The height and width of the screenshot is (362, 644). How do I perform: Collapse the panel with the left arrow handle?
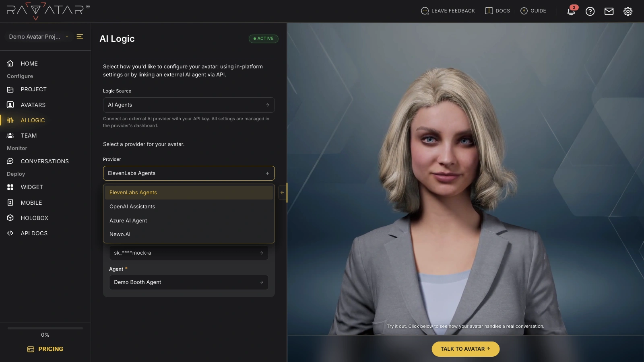(282, 193)
